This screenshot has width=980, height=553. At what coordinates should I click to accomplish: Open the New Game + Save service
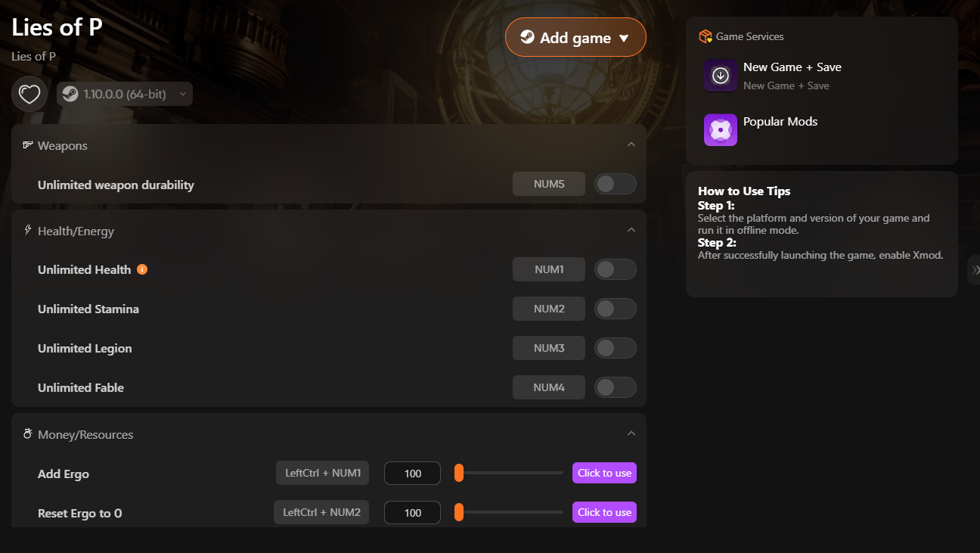coord(792,67)
